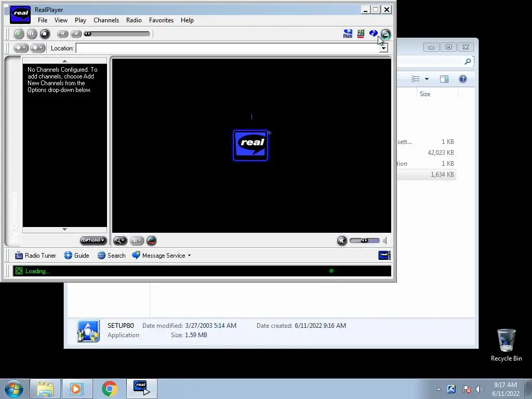Screen dimensions: 532x399
Task: Open the channels OPTIONS drop-down
Action: (94, 240)
